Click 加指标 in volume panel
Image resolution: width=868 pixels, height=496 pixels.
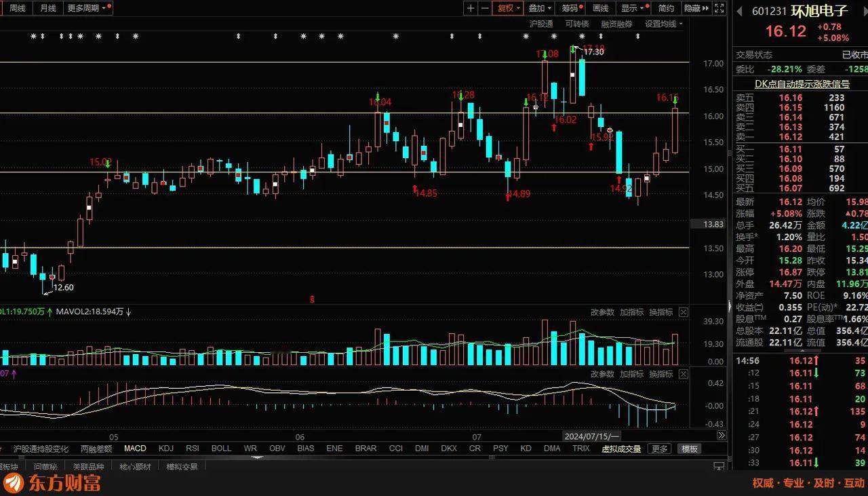(x=631, y=312)
